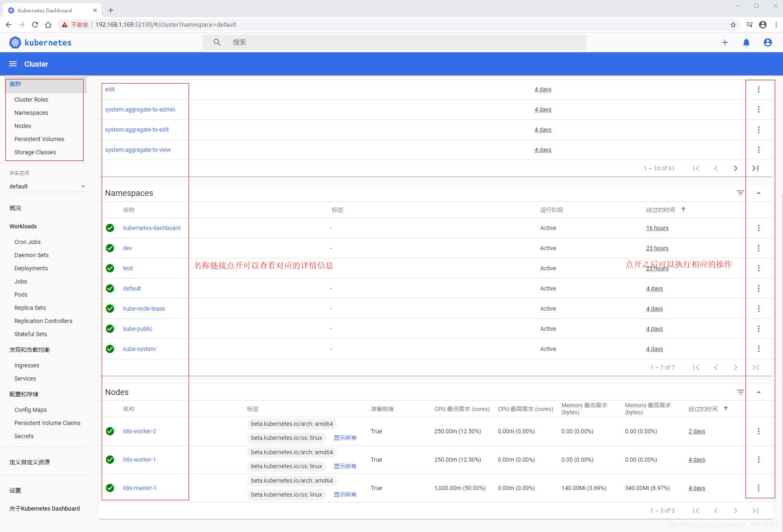Open the notifications bell
The height and width of the screenshot is (532, 783).
746,42
